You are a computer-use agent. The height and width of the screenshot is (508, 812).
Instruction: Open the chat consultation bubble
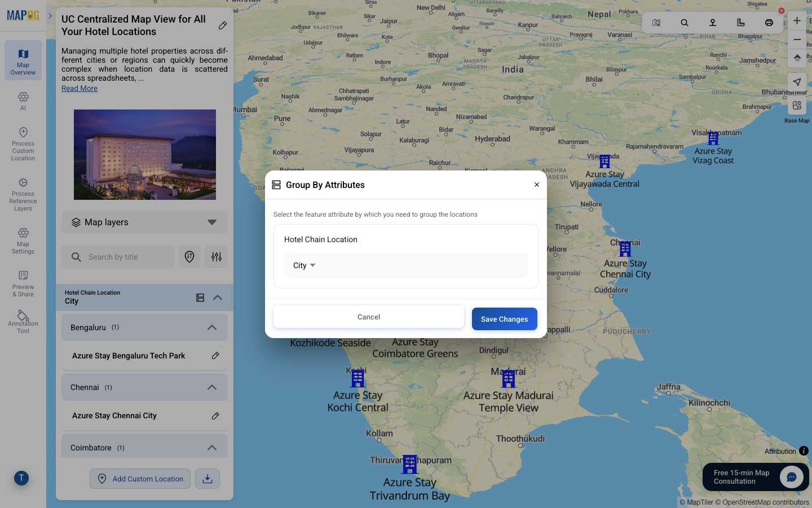(791, 477)
